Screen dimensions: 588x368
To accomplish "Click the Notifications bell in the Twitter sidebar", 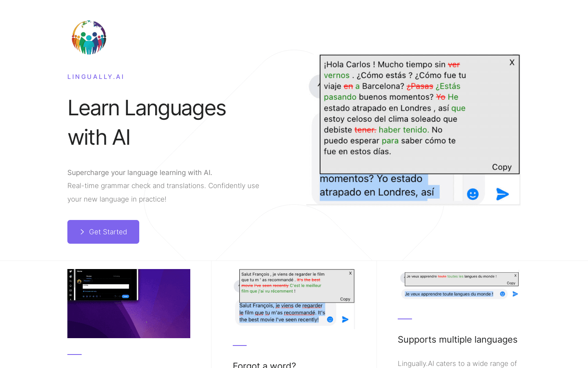I will tap(71, 285).
